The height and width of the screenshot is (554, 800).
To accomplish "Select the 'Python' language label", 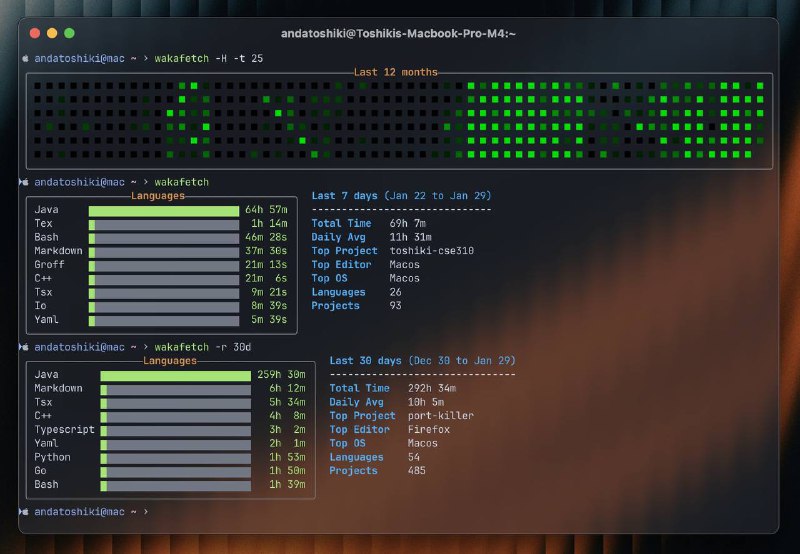I will 52,457.
